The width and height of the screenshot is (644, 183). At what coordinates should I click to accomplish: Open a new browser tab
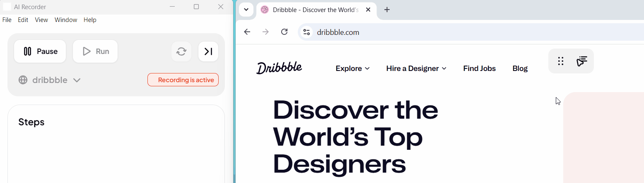coord(387,10)
